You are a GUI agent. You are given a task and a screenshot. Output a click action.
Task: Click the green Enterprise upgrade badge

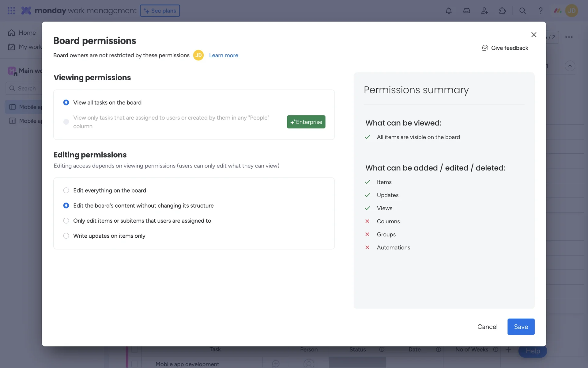[x=306, y=122]
